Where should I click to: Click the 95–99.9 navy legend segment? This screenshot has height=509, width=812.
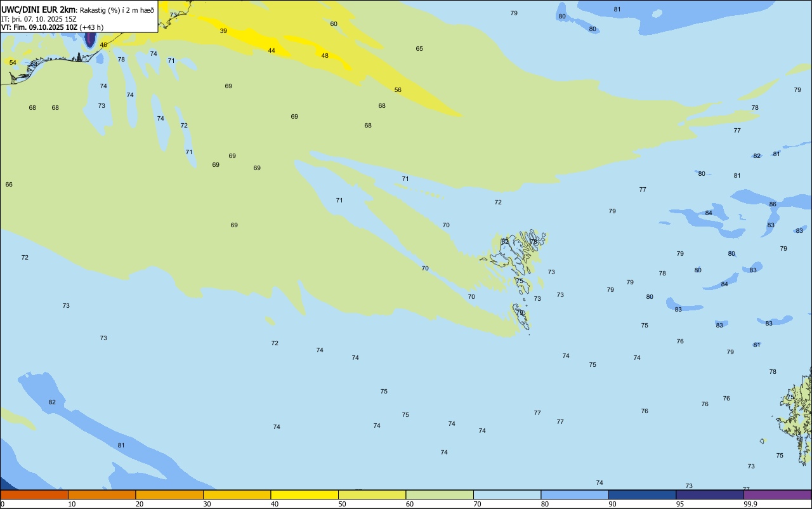[710, 494]
